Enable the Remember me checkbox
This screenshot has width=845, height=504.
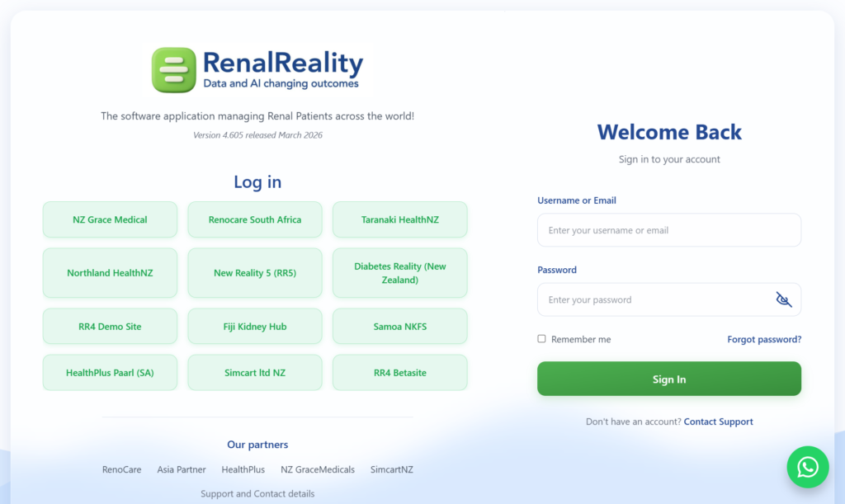pyautogui.click(x=542, y=339)
